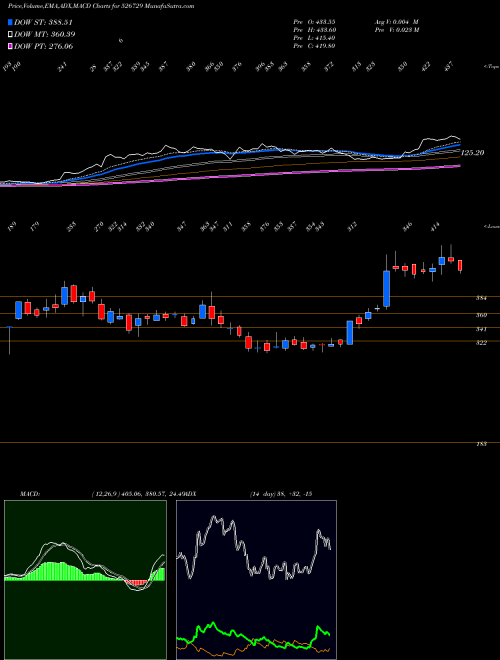Click the '322' price level label

coord(481,343)
